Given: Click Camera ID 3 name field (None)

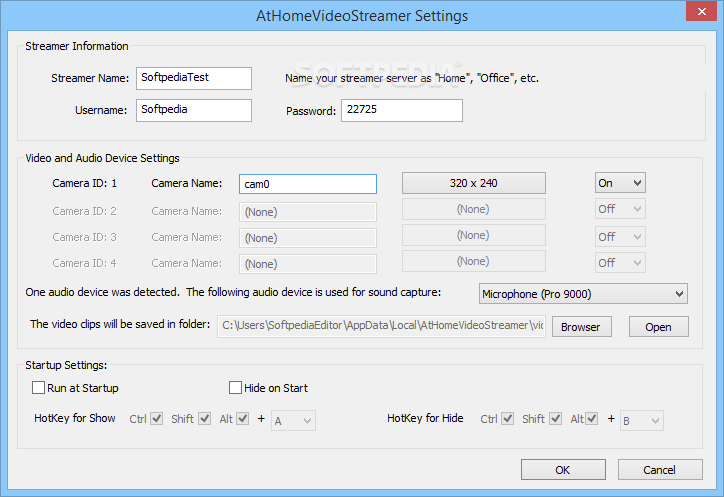Looking at the screenshot, I should click(x=308, y=238).
